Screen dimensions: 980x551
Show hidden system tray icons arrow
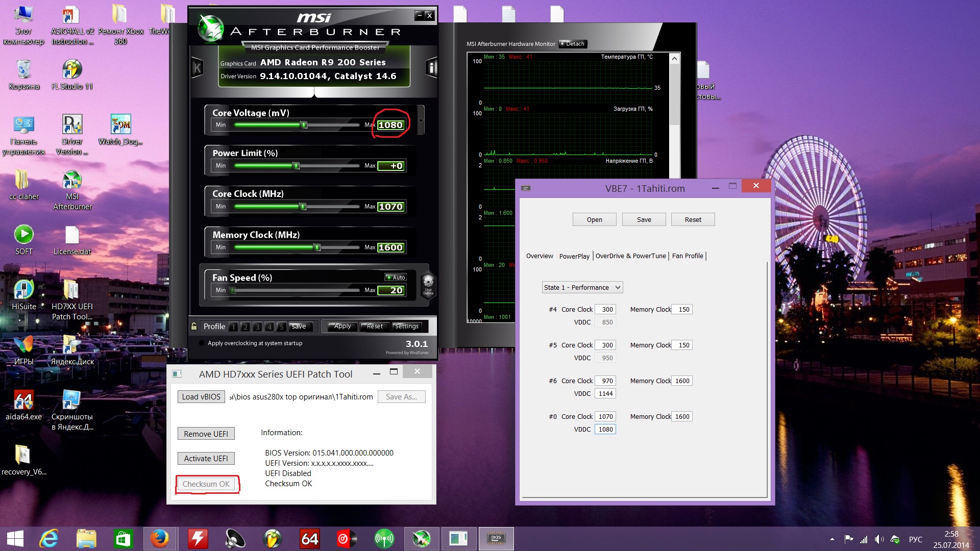[832, 539]
